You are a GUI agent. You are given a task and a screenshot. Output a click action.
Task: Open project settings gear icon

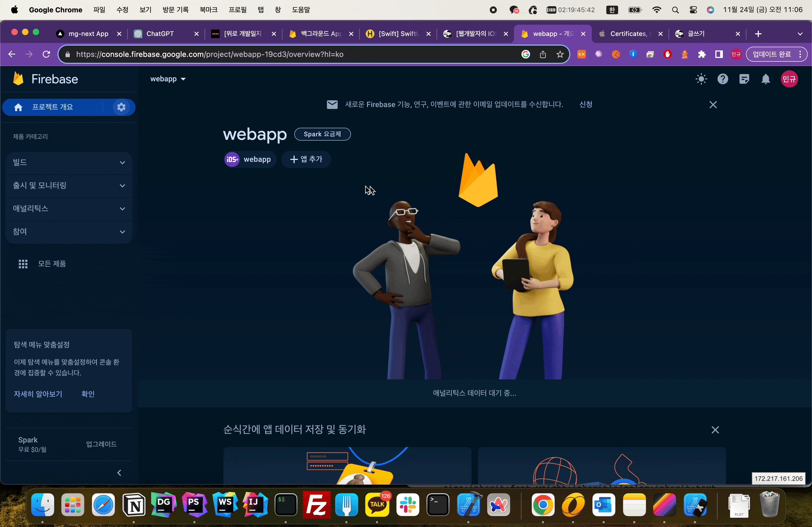tap(121, 107)
